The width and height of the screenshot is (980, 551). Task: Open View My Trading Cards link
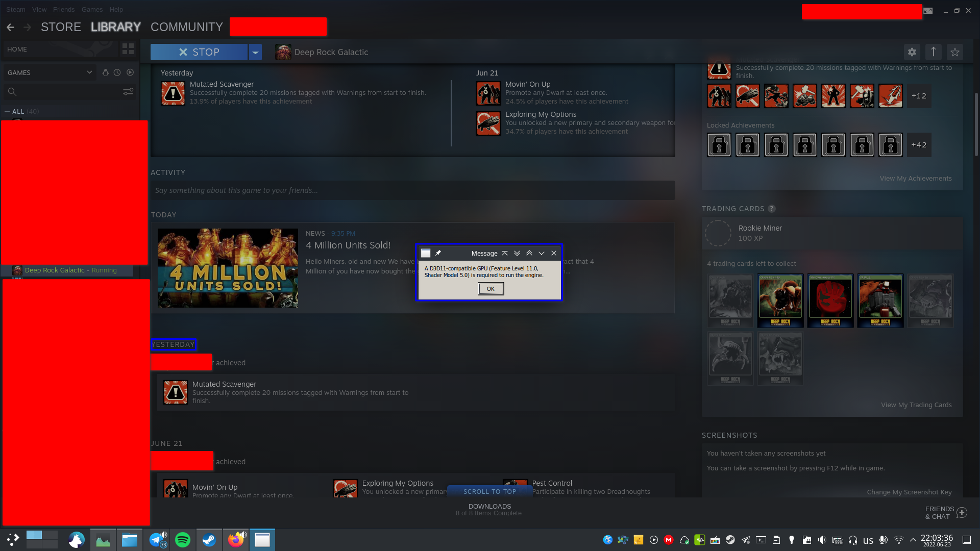[916, 405]
